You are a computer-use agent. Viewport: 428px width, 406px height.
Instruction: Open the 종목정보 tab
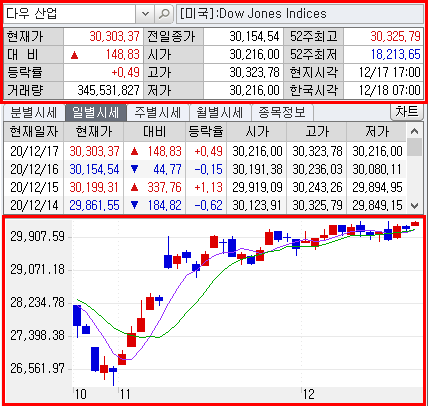click(282, 113)
